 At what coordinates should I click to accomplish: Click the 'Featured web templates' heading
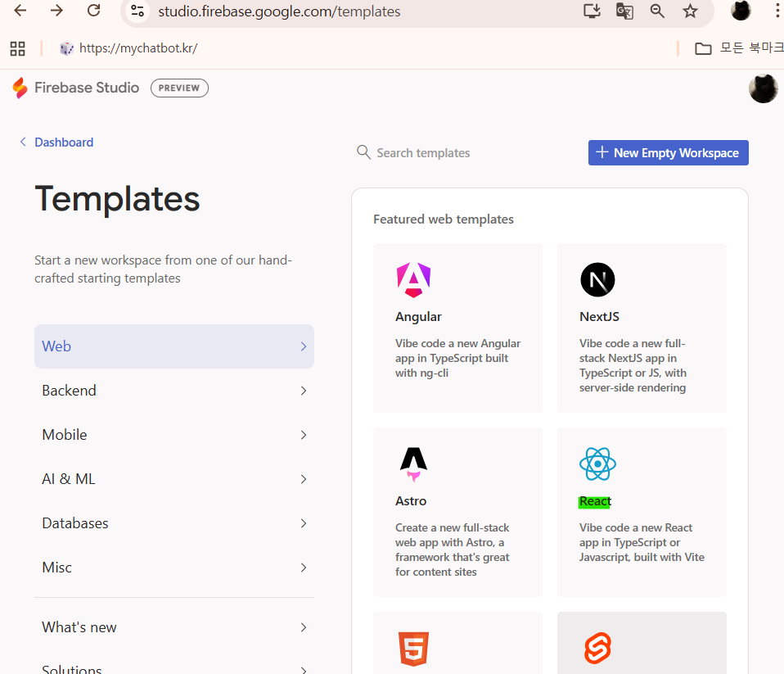tap(444, 219)
